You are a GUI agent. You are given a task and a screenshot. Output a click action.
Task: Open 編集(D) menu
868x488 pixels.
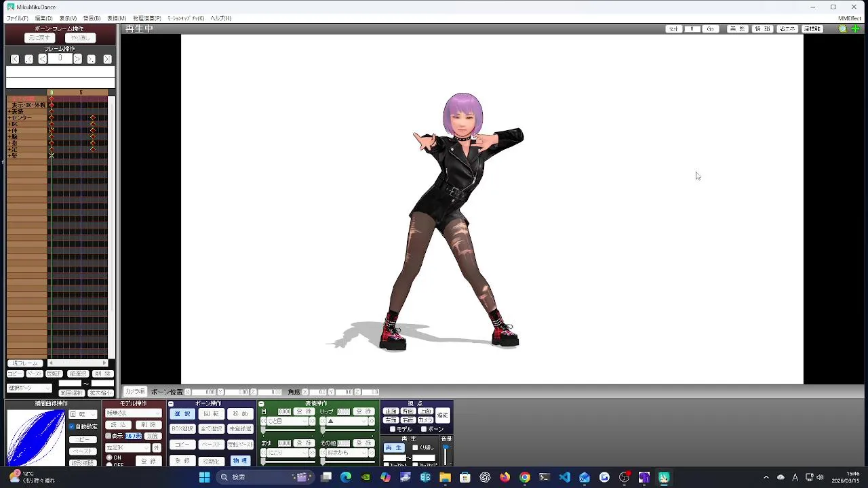click(43, 18)
